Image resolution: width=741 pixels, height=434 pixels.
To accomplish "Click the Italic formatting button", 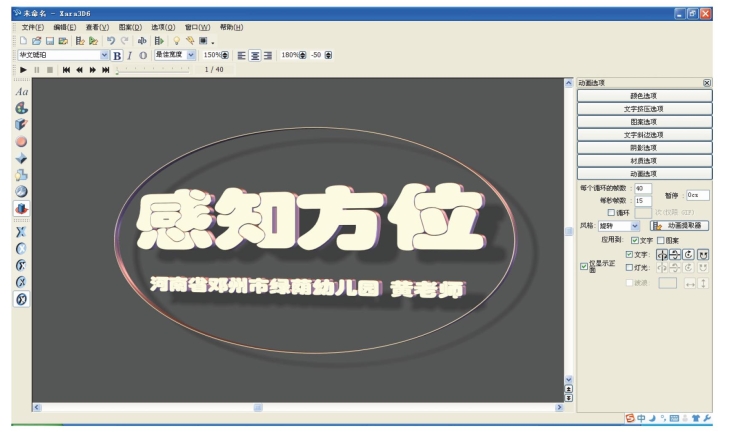I will (x=129, y=55).
